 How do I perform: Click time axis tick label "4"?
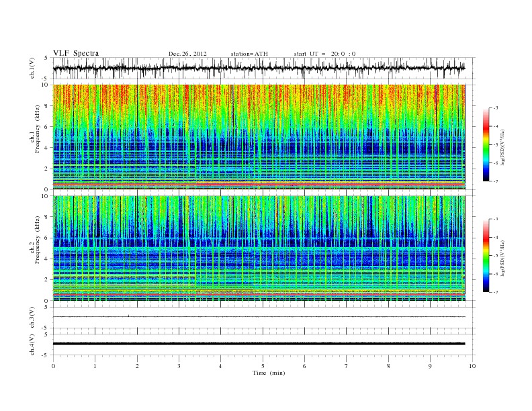pyautogui.click(x=220, y=366)
